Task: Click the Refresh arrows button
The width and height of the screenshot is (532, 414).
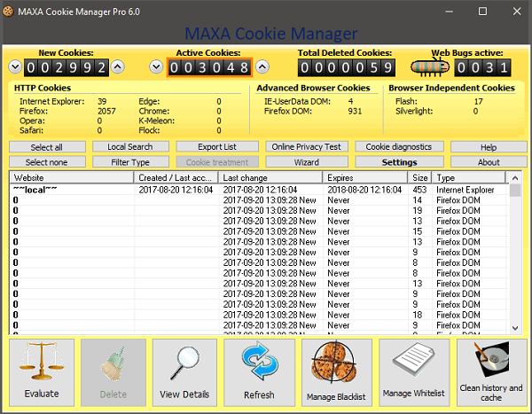Action: tap(259, 372)
